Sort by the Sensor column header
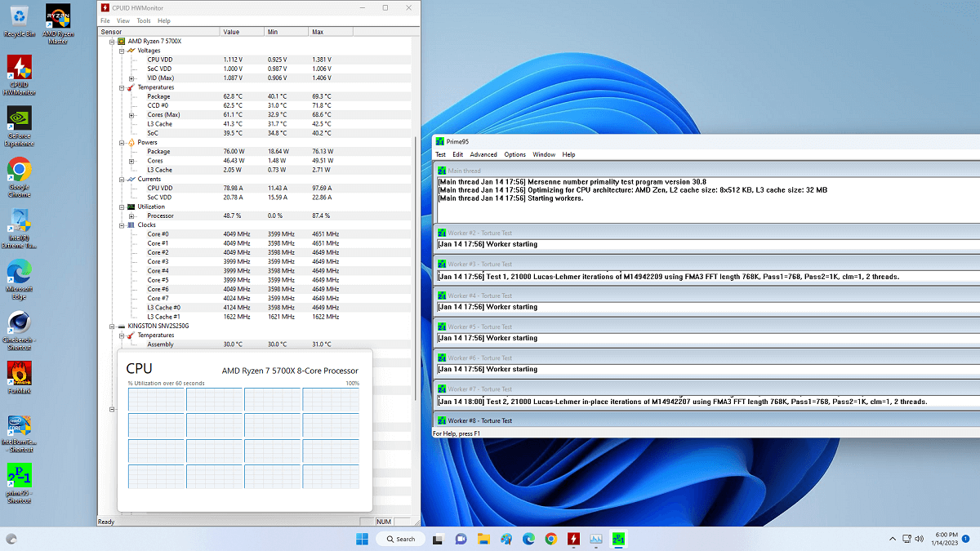The image size is (980, 551). pos(159,32)
